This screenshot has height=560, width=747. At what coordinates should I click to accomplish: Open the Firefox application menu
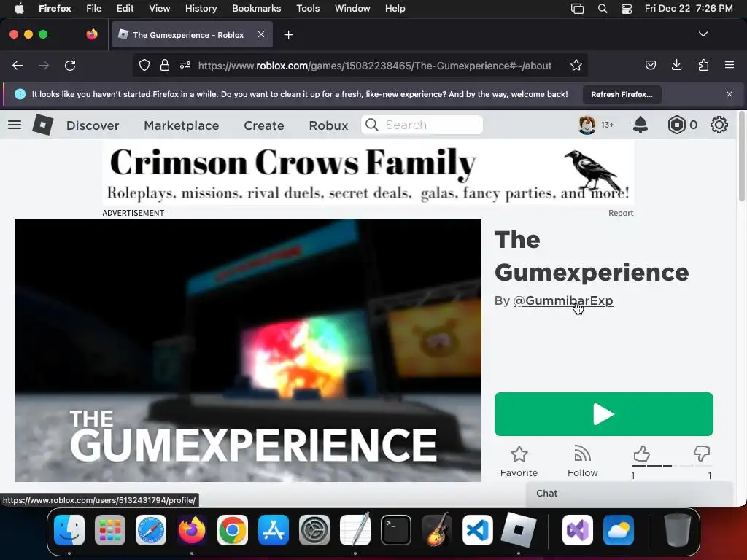(729, 65)
